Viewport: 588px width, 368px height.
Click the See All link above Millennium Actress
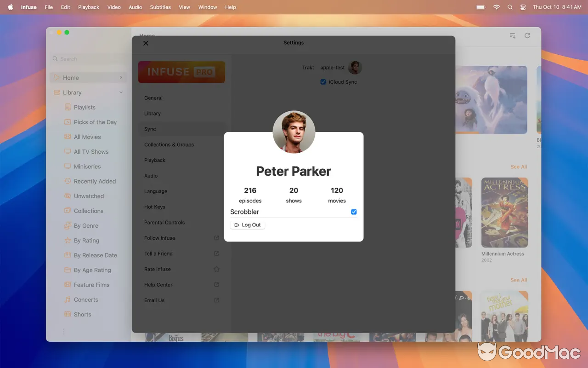519,167
